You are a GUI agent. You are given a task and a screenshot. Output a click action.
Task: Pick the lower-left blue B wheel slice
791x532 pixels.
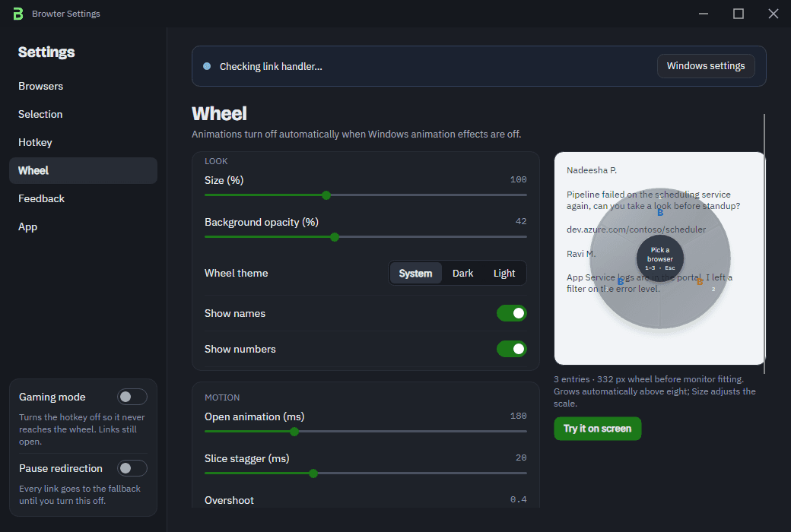pyautogui.click(x=621, y=282)
